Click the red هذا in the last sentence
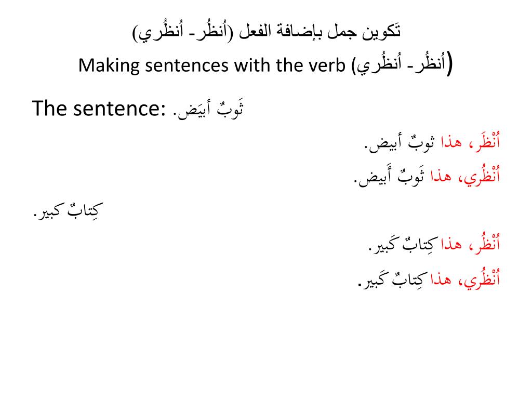This screenshot has width=532, height=399. (441, 279)
